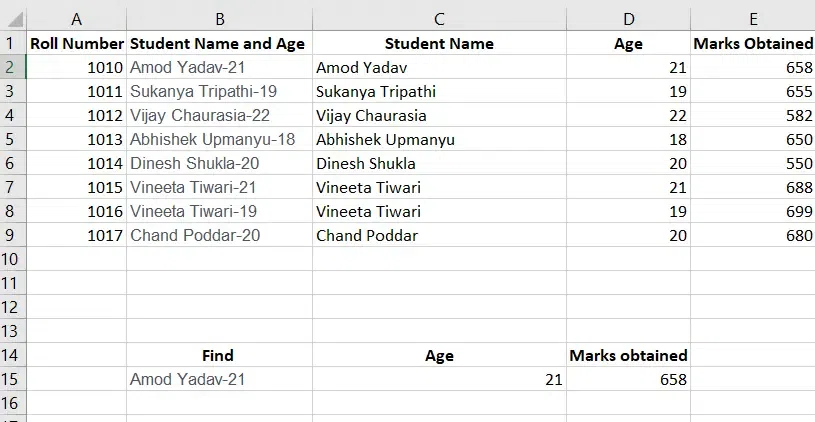
Task: Select the Marks Obtained value 699
Action: pos(753,211)
